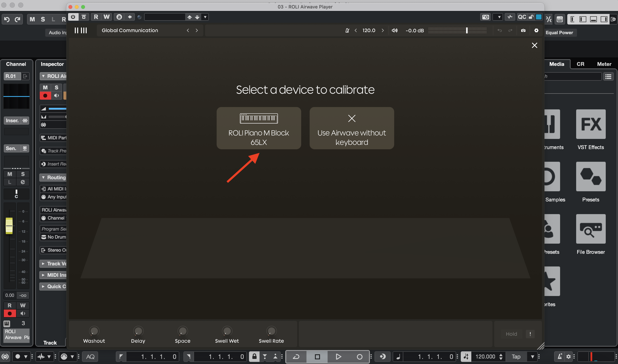Screen dimensions: 618x364
Task: Click the Airwave metronome icon
Action: pyautogui.click(x=347, y=30)
